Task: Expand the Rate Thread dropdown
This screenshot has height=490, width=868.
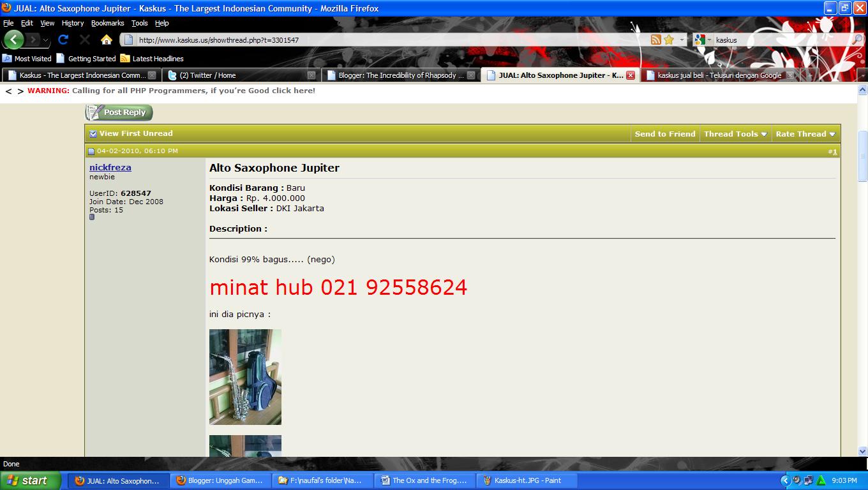Action: (x=805, y=134)
